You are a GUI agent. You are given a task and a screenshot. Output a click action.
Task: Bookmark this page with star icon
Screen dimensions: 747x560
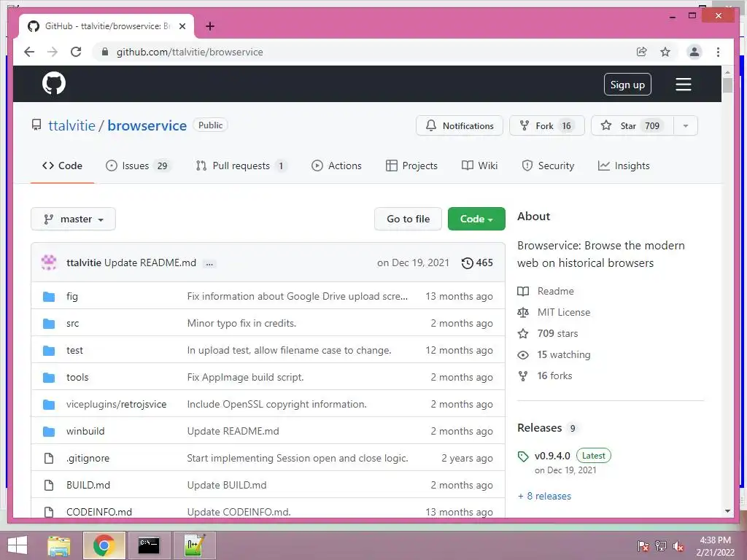665,52
